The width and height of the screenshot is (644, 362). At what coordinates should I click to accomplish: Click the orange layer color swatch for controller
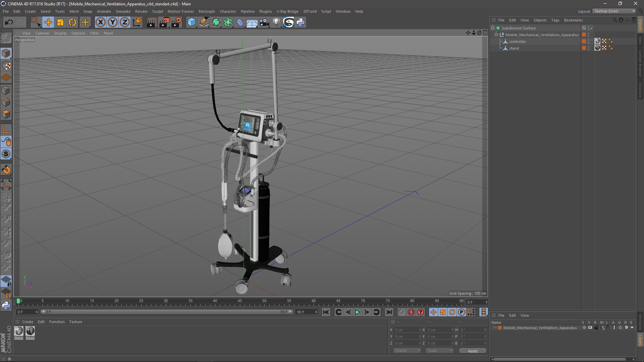pos(584,41)
